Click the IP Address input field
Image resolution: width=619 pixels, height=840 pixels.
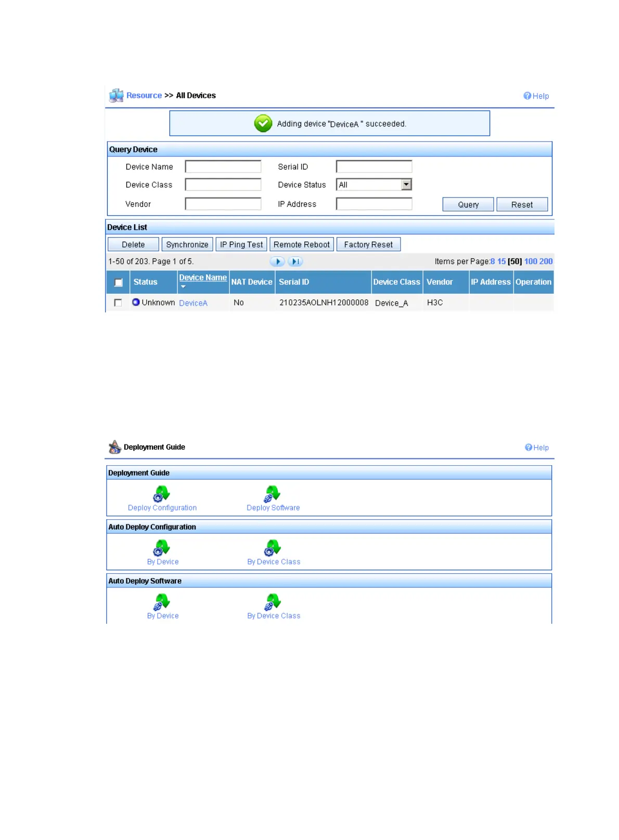(374, 204)
